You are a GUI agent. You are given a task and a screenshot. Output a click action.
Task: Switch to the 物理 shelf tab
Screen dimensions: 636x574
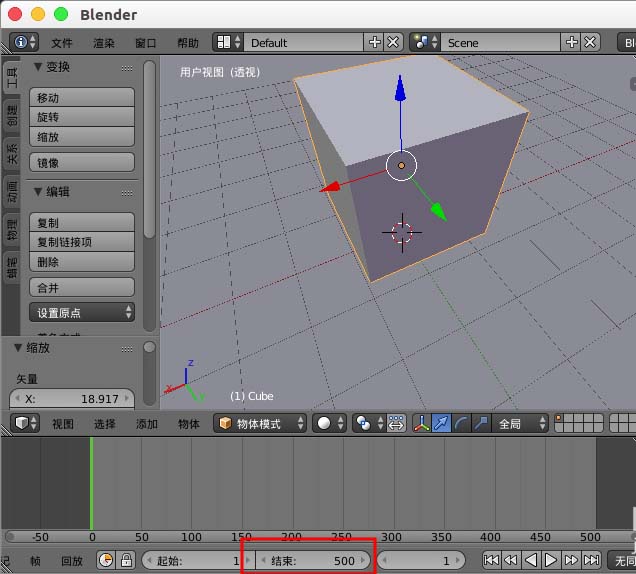(11, 230)
